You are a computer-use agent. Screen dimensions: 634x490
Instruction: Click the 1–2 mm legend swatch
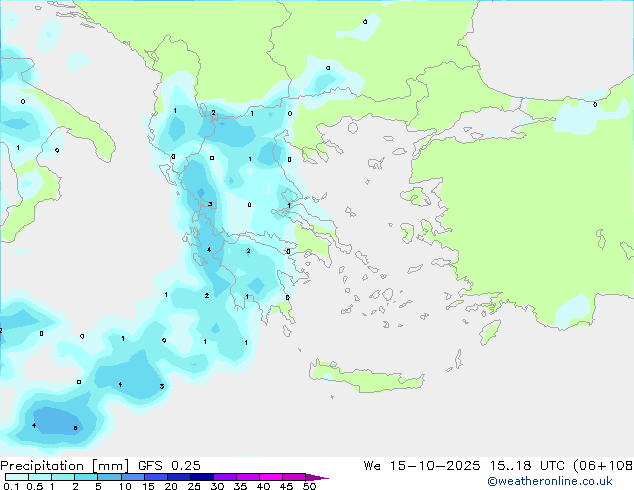63,477
